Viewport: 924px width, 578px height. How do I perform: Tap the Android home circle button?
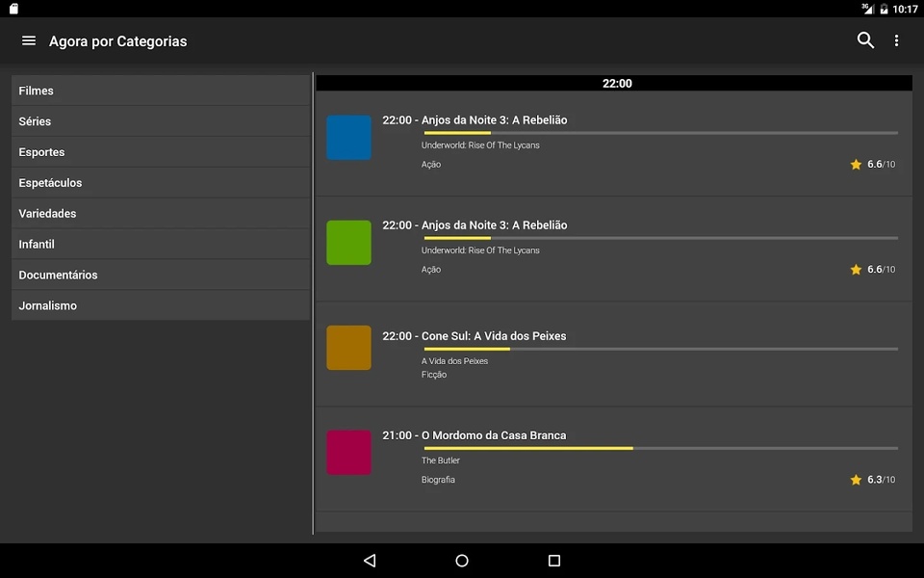462,561
